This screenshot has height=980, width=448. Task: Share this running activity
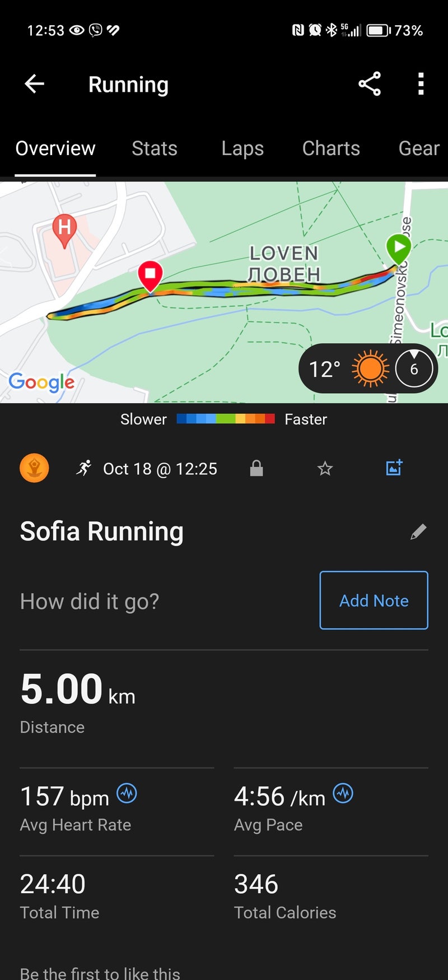click(370, 84)
